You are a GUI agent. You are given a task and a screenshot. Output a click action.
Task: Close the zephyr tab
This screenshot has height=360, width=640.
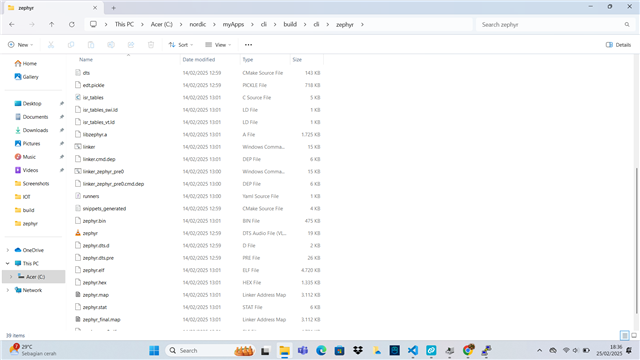click(95, 8)
